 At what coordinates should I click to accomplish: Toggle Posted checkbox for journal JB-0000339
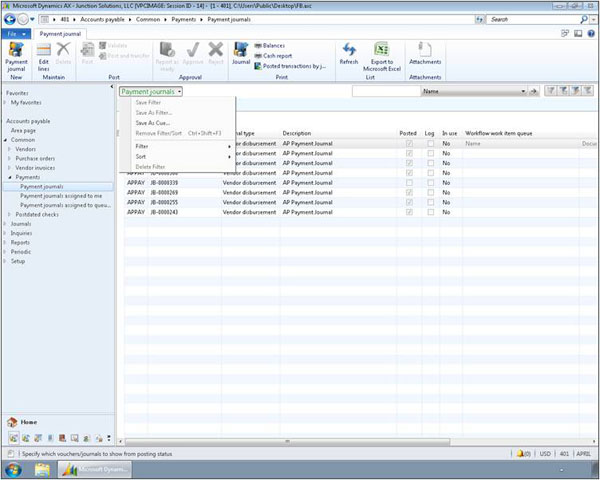click(x=409, y=183)
